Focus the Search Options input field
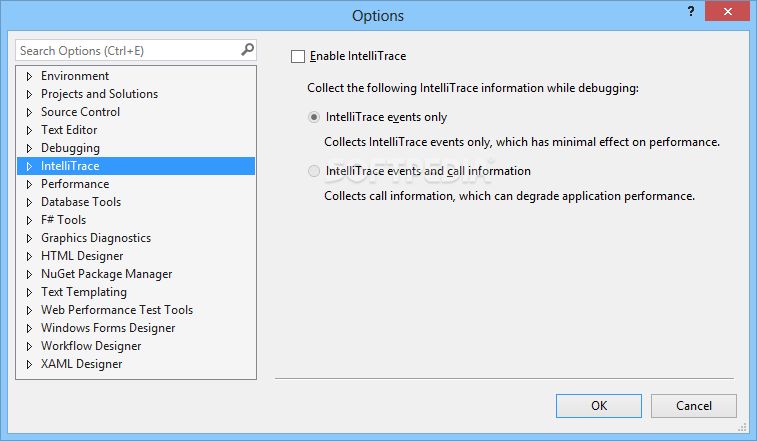The width and height of the screenshot is (757, 441). point(125,50)
